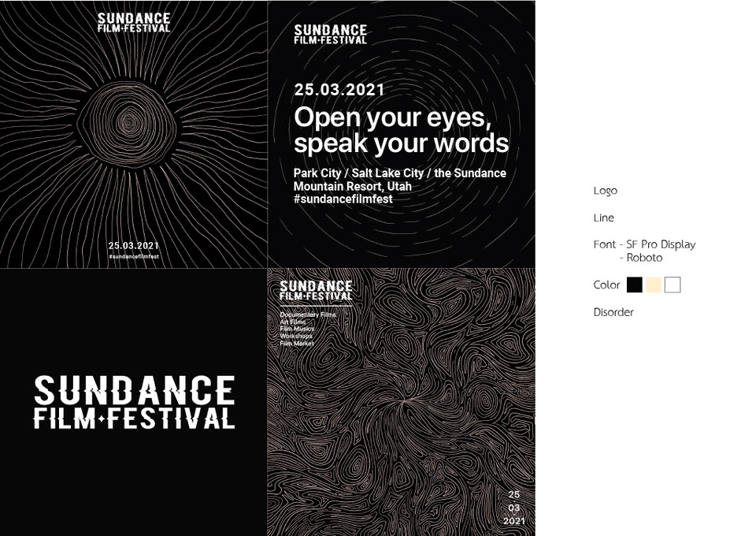This screenshot has width=756, height=536.
Task: Click '25.03.2021' date on spiral poster
Action: click(x=339, y=90)
